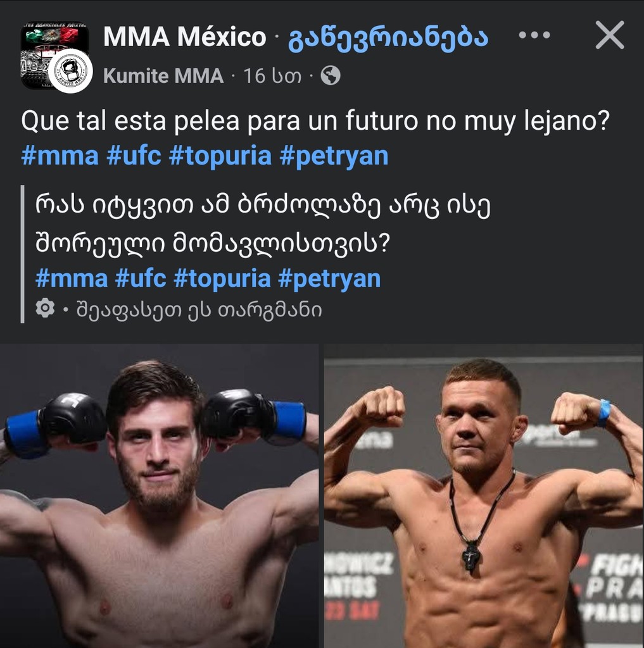Open the #ufc hashtag in the original post
Viewport: 644px width, 648px height.
134,156
